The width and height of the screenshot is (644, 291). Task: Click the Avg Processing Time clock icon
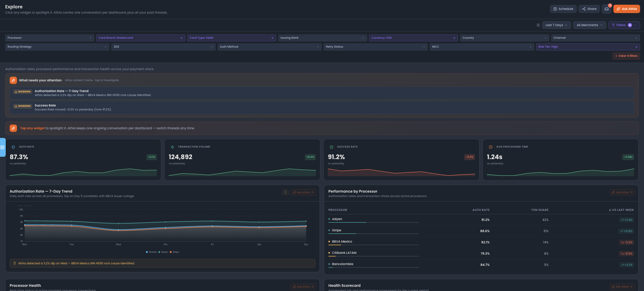[491, 147]
